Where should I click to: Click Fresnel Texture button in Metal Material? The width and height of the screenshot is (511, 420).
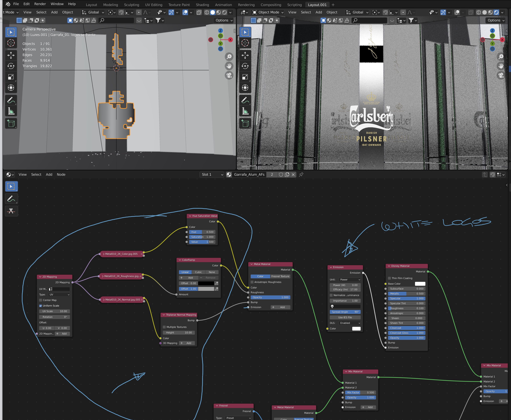280,276
